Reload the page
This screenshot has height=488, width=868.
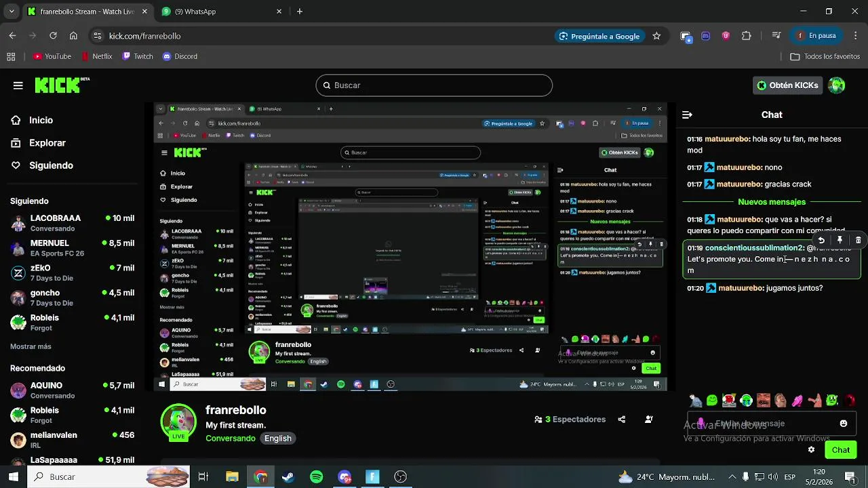click(53, 36)
